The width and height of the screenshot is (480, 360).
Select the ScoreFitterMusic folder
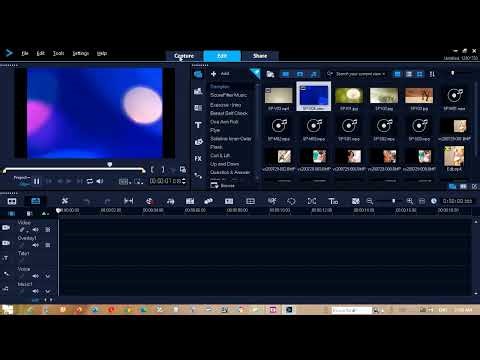tap(229, 95)
